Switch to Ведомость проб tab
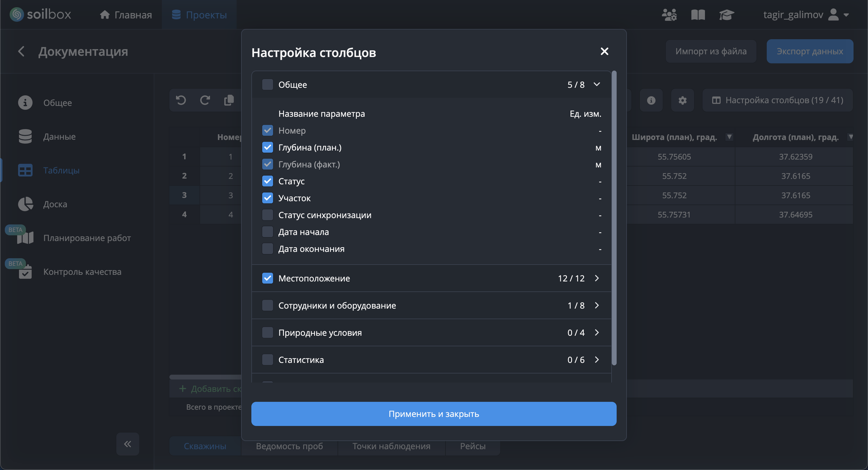This screenshot has width=868, height=470. click(x=289, y=446)
